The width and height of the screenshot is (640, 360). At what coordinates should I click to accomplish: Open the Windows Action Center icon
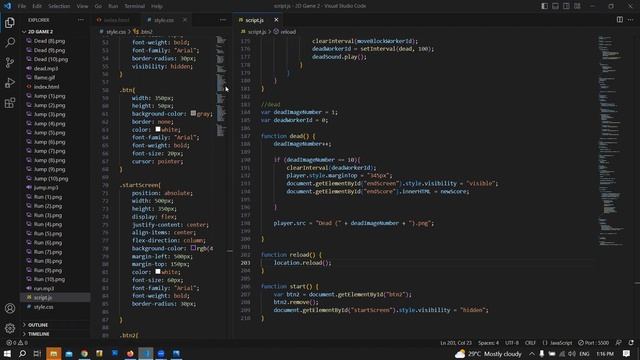coord(626,353)
